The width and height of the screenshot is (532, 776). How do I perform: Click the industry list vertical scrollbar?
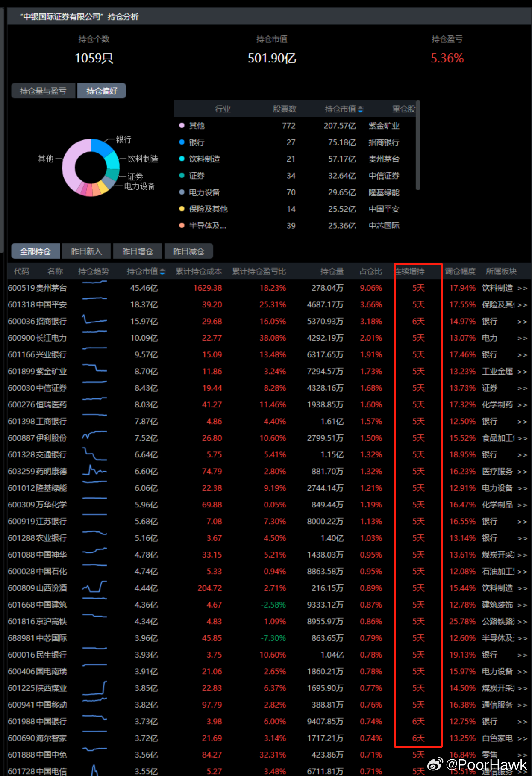(418, 145)
